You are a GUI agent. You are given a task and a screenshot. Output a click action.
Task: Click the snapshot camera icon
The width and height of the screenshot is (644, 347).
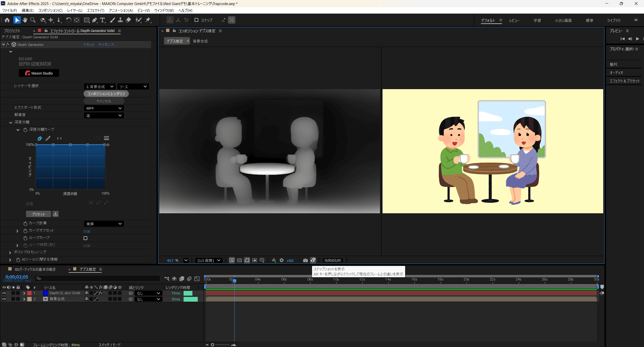pos(305,260)
